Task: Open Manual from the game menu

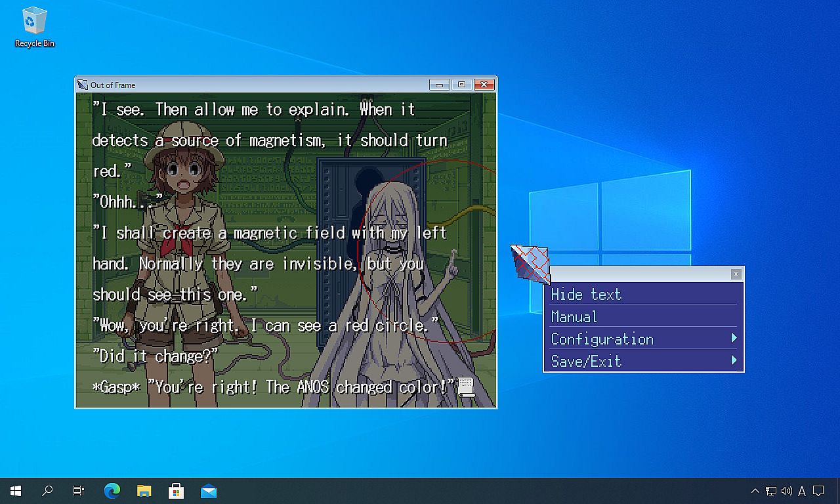Action: pos(644,316)
